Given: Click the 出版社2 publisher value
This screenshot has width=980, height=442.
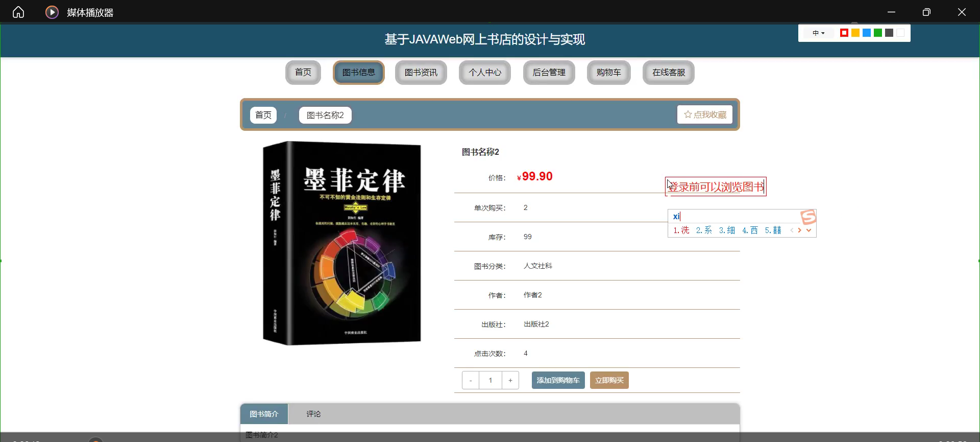Looking at the screenshot, I should tap(536, 324).
